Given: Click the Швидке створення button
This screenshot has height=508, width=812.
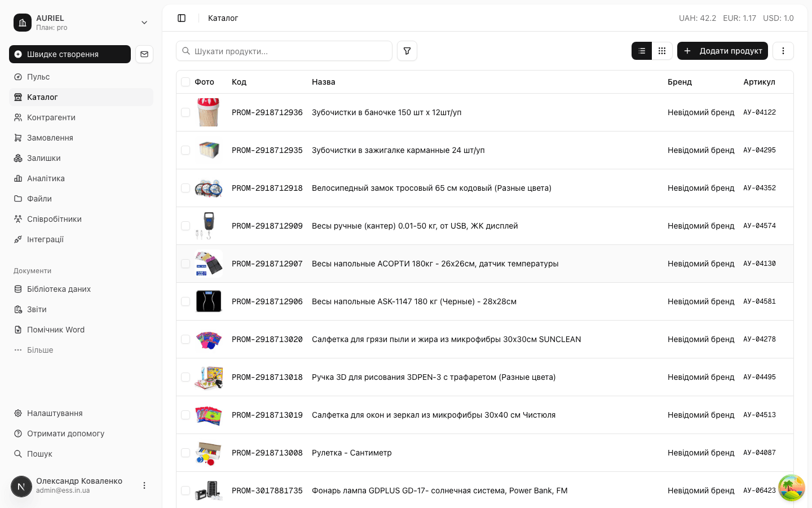Looking at the screenshot, I should point(70,54).
